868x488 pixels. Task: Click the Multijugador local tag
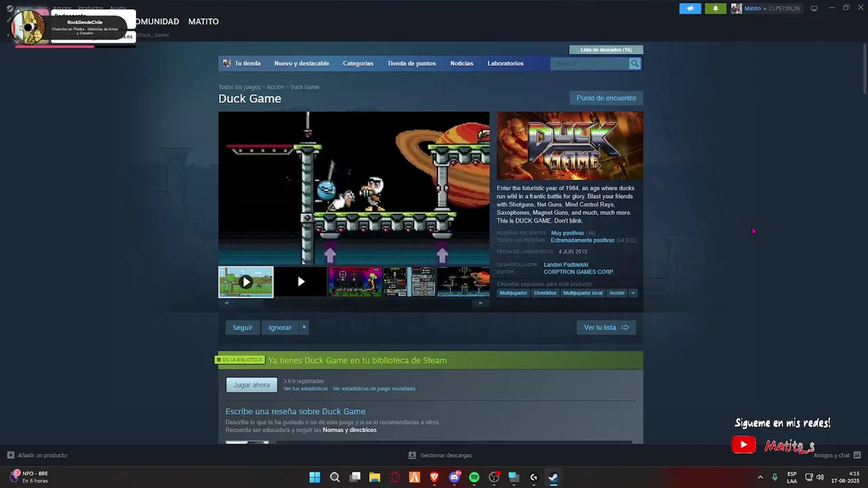coord(583,293)
